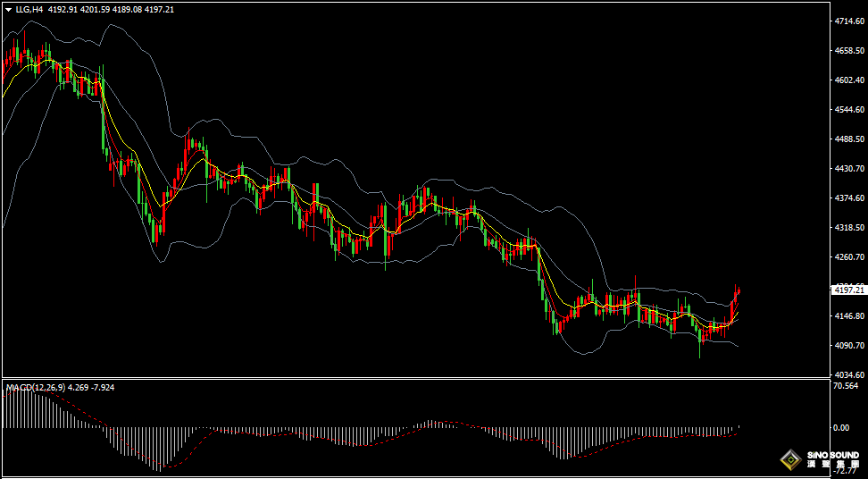Click the last MACD histogram bar at right

(x=739, y=427)
